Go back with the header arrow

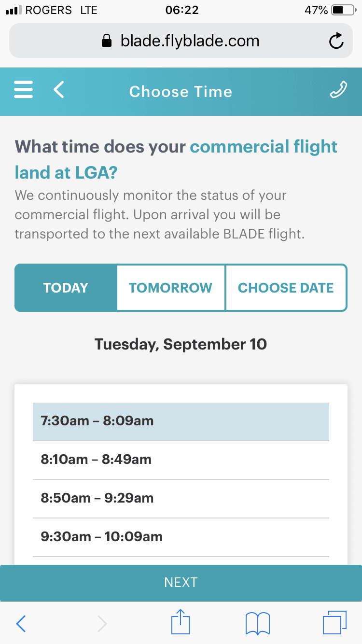click(59, 90)
